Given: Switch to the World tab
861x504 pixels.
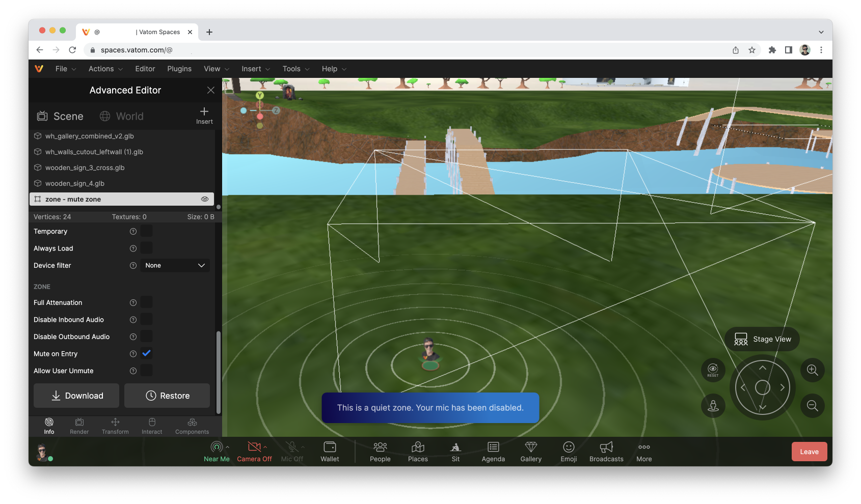Looking at the screenshot, I should (x=121, y=116).
